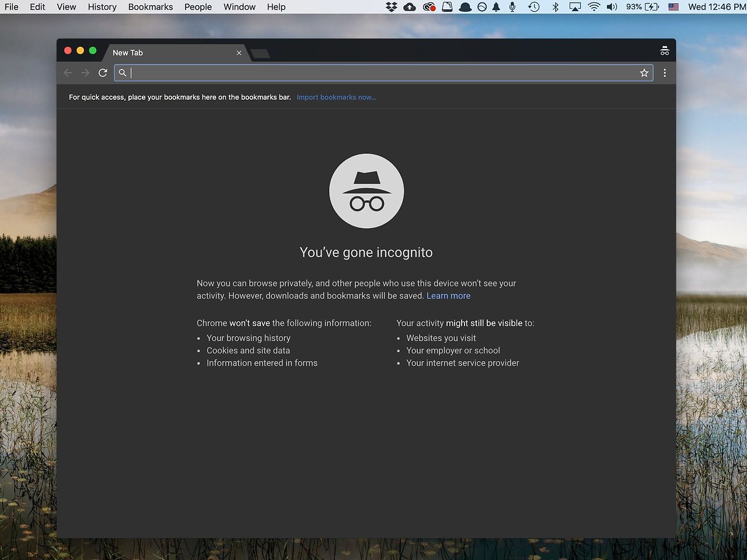
Task: Click the "For quick access" bookmarks bar hint text
Action: click(180, 97)
